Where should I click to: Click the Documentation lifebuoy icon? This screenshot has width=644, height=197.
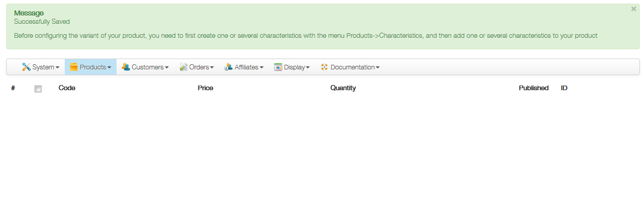[x=324, y=67]
